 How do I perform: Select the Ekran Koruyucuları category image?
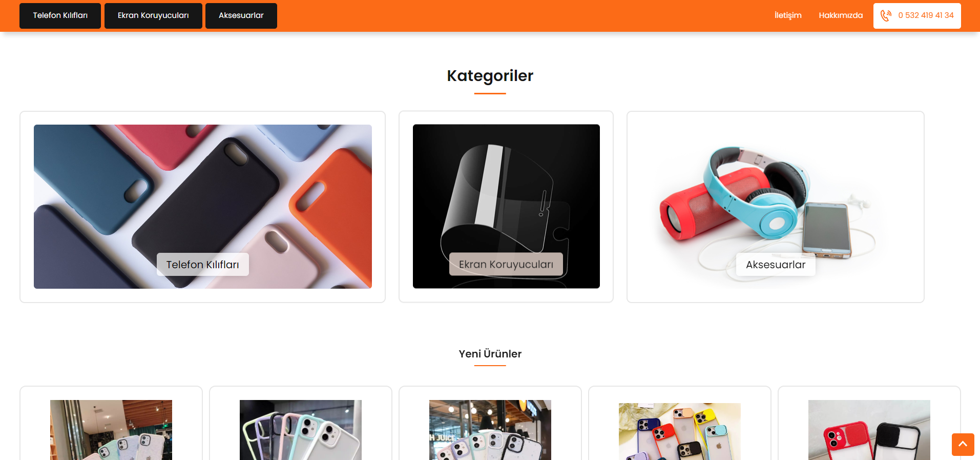pos(506,206)
